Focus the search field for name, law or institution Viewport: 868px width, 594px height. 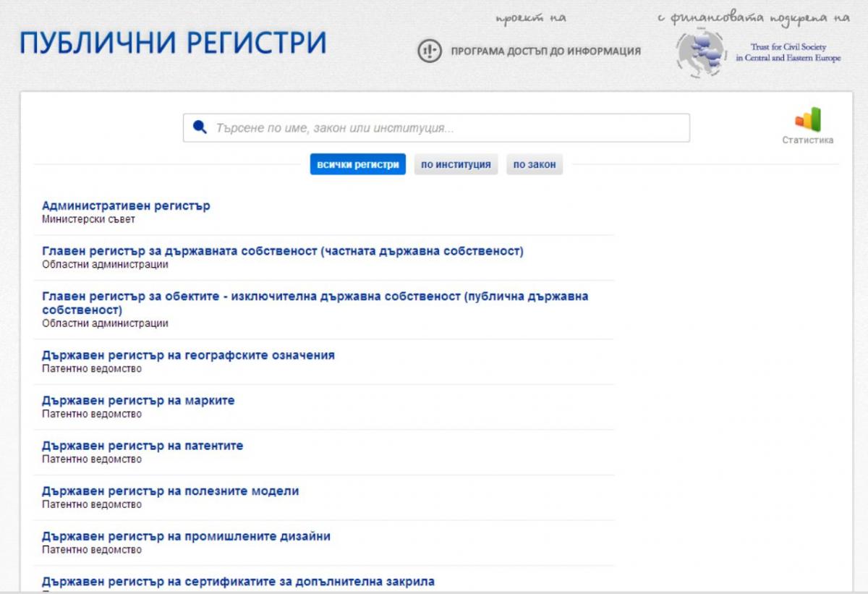436,128
